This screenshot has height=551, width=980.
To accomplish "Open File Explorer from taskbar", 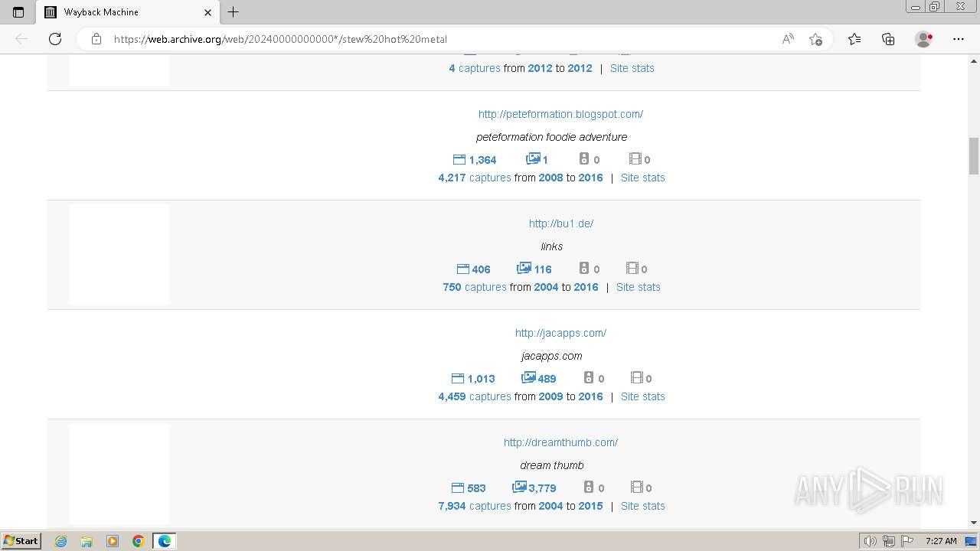I will pyautogui.click(x=87, y=541).
